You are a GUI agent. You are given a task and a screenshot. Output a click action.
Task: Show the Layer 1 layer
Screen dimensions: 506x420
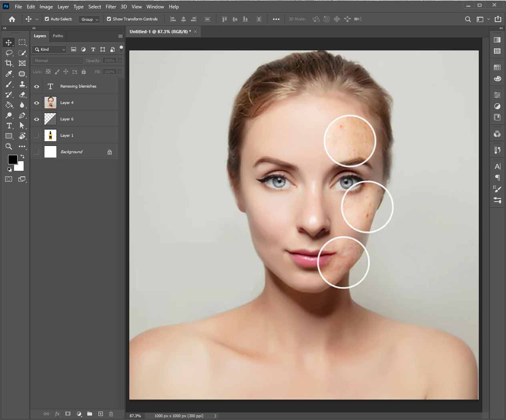[x=36, y=135]
